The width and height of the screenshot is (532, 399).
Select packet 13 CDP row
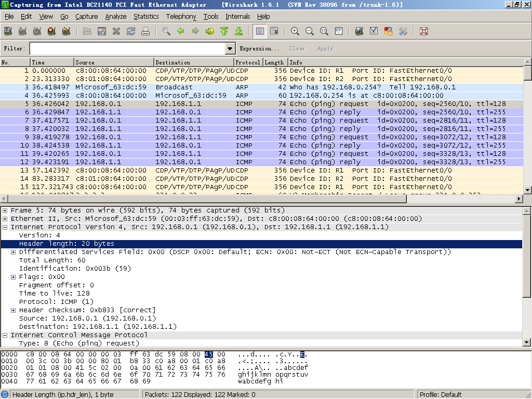(262, 170)
